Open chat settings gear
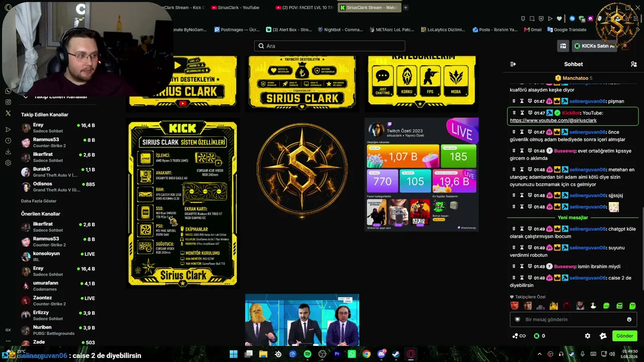Viewport: 644px width, 362px height. (x=587, y=336)
